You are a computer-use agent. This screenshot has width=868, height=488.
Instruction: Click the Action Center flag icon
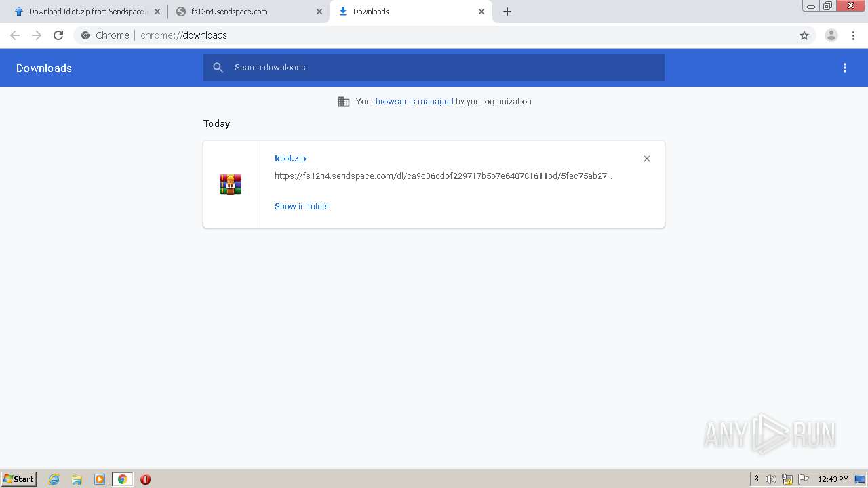(x=804, y=479)
